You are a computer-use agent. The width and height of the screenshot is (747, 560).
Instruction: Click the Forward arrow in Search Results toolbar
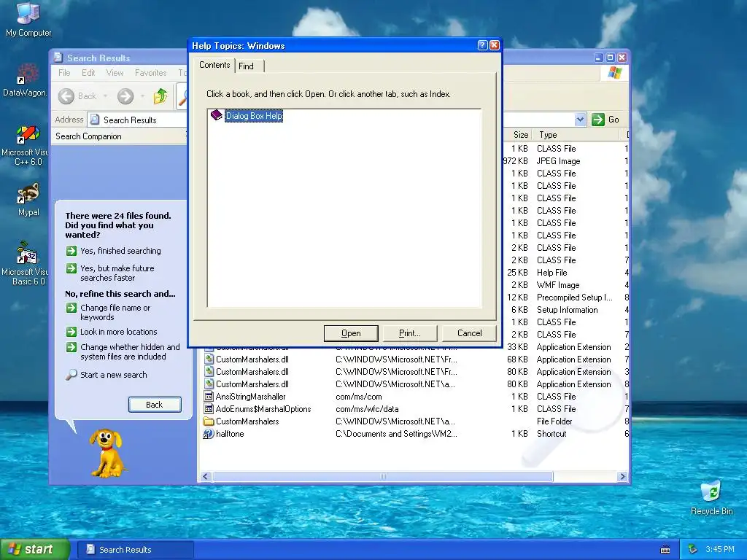(125, 96)
